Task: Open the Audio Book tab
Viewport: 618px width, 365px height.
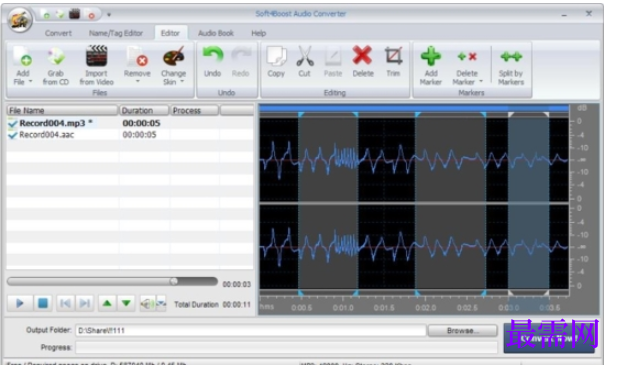Action: [x=216, y=33]
